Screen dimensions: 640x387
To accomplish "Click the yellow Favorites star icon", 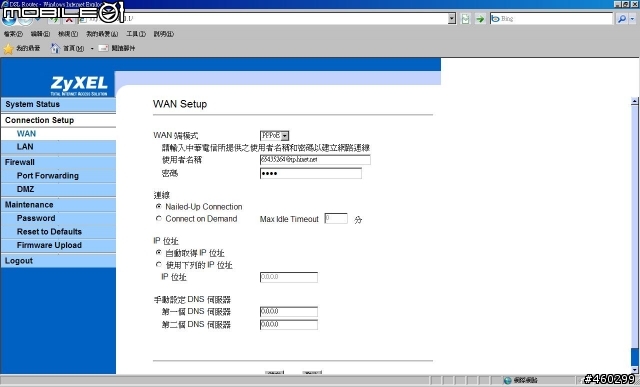I will (x=8, y=49).
